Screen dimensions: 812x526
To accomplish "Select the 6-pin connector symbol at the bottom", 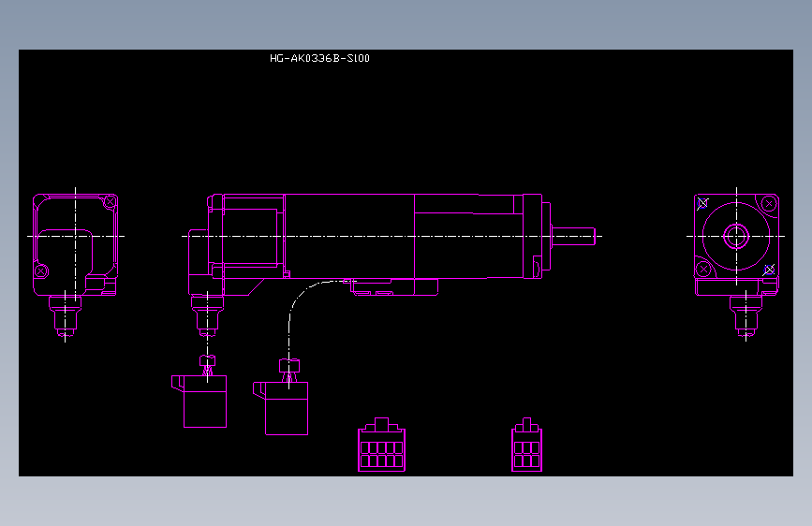I will point(526,445).
